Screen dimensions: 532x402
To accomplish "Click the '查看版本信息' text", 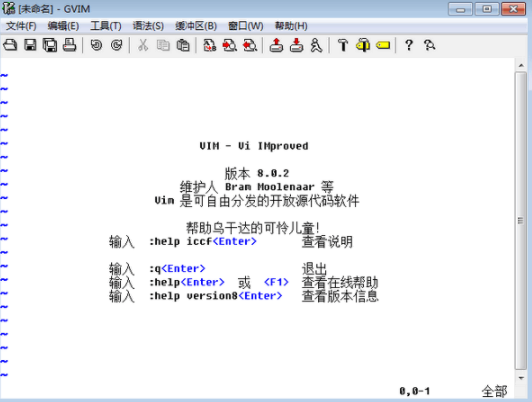I will (x=340, y=296).
